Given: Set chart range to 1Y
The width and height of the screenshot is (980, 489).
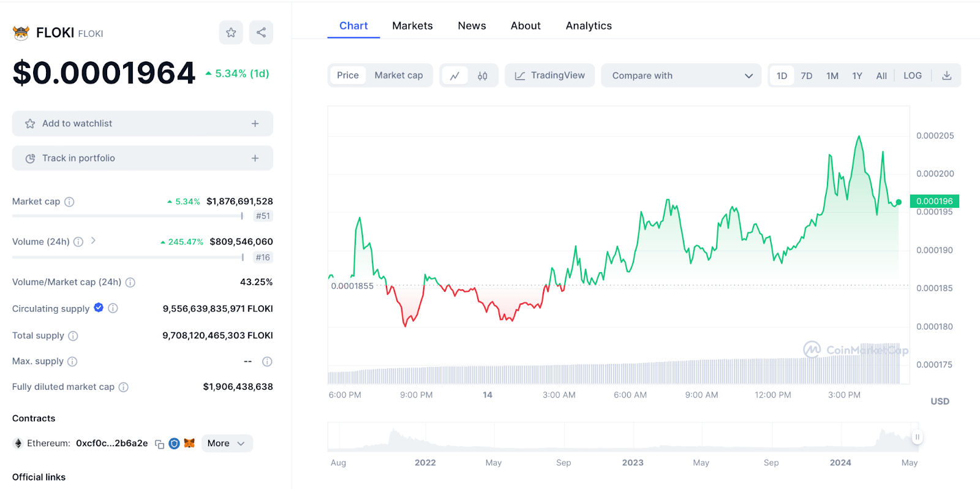Looking at the screenshot, I should click(x=857, y=75).
